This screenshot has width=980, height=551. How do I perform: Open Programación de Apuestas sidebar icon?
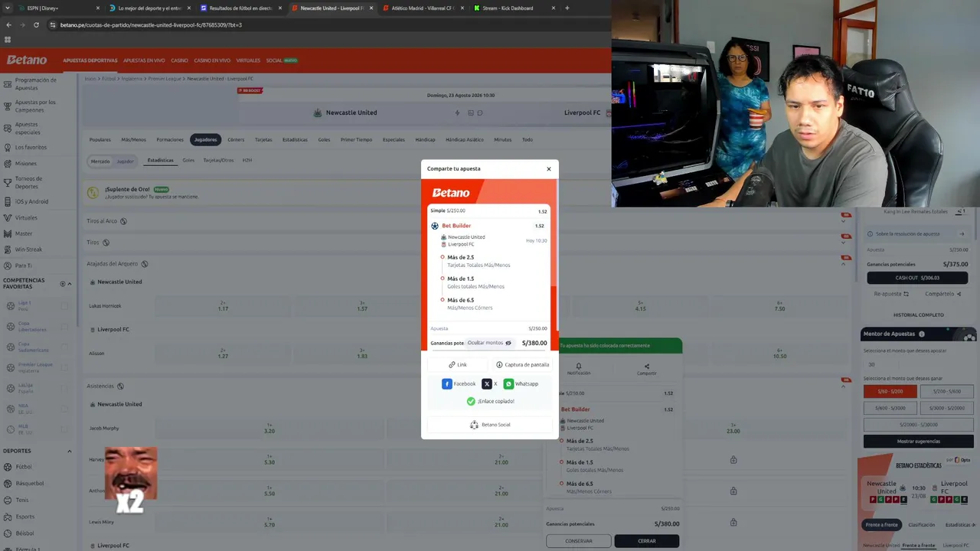pyautogui.click(x=7, y=83)
